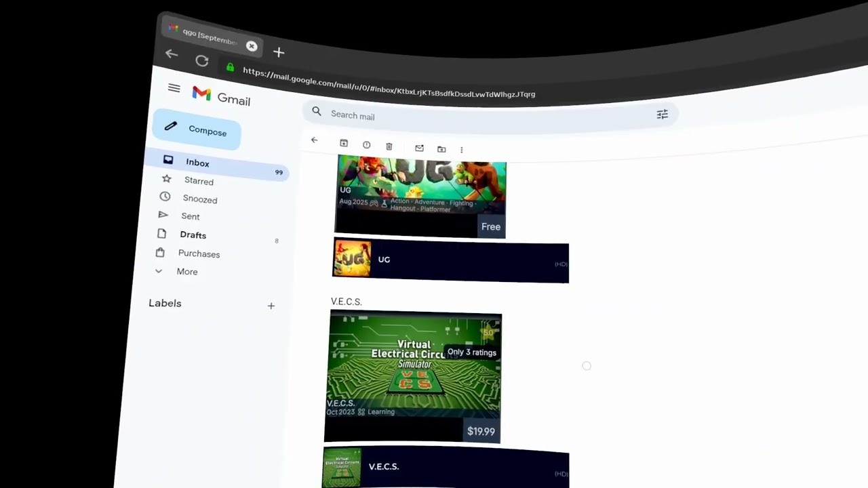Click the Purchases shopping bag icon

tap(160, 252)
